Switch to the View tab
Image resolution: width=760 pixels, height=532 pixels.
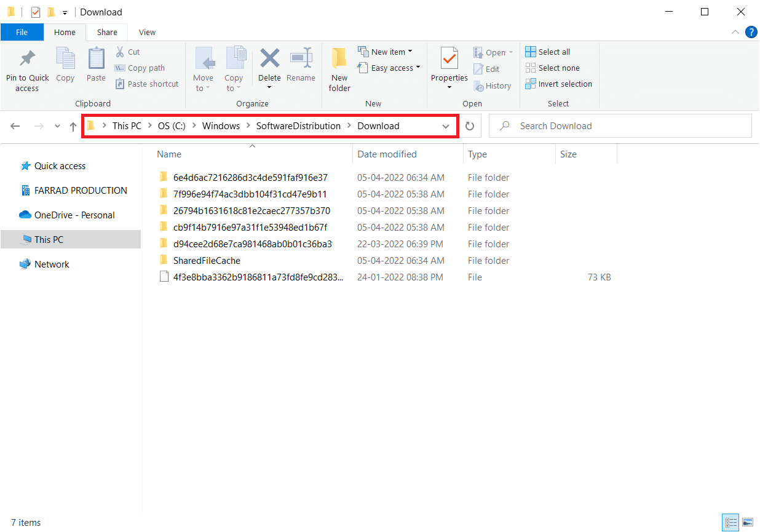tap(147, 33)
